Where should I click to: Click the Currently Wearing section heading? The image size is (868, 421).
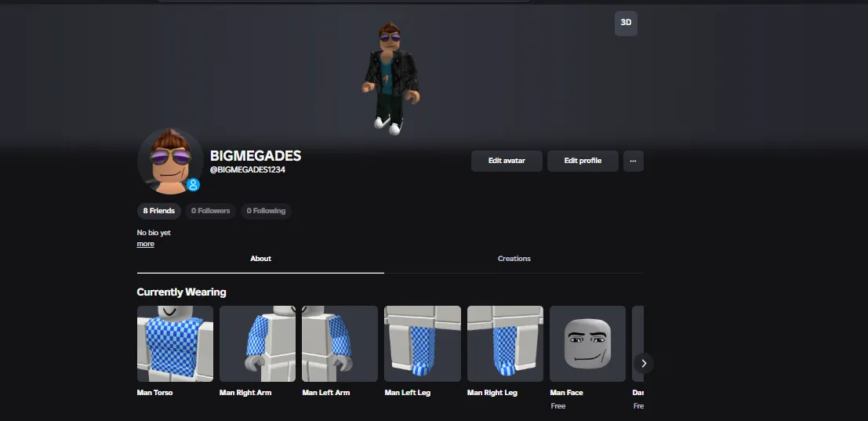coord(181,292)
